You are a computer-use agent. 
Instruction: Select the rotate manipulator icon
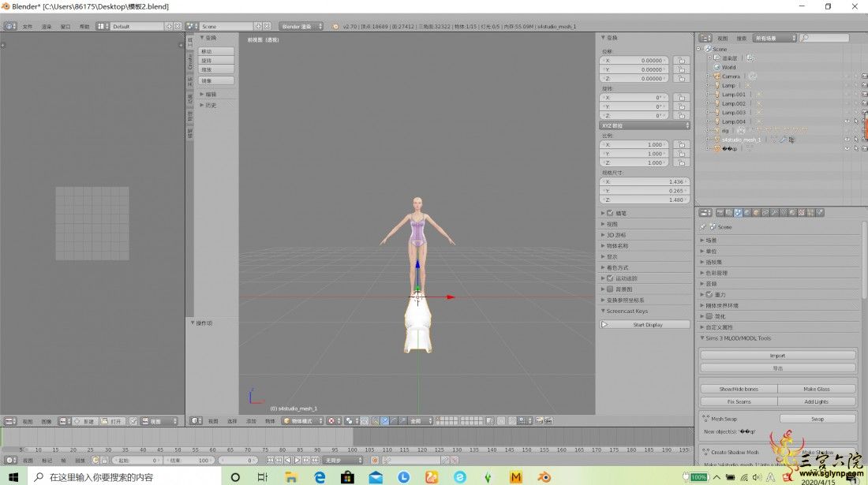(394, 421)
